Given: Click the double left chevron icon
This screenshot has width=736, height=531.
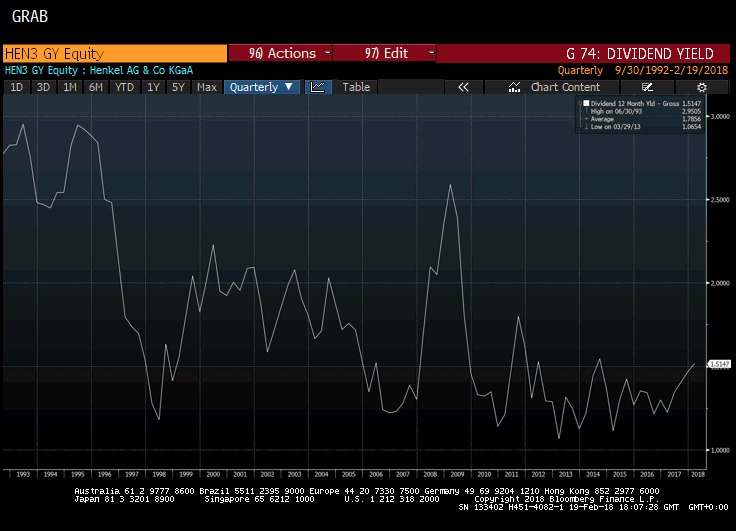Looking at the screenshot, I should [463, 87].
